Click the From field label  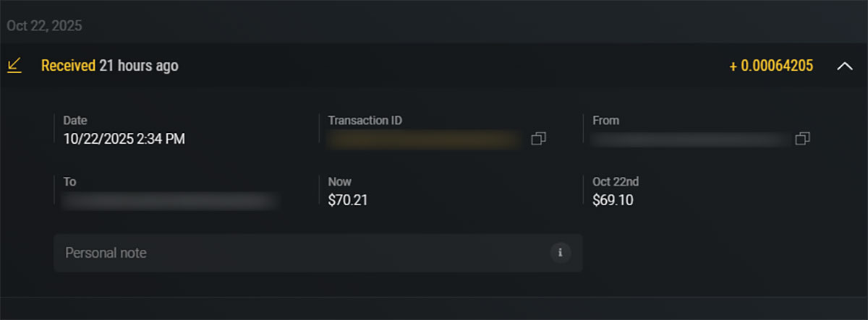pyautogui.click(x=605, y=121)
